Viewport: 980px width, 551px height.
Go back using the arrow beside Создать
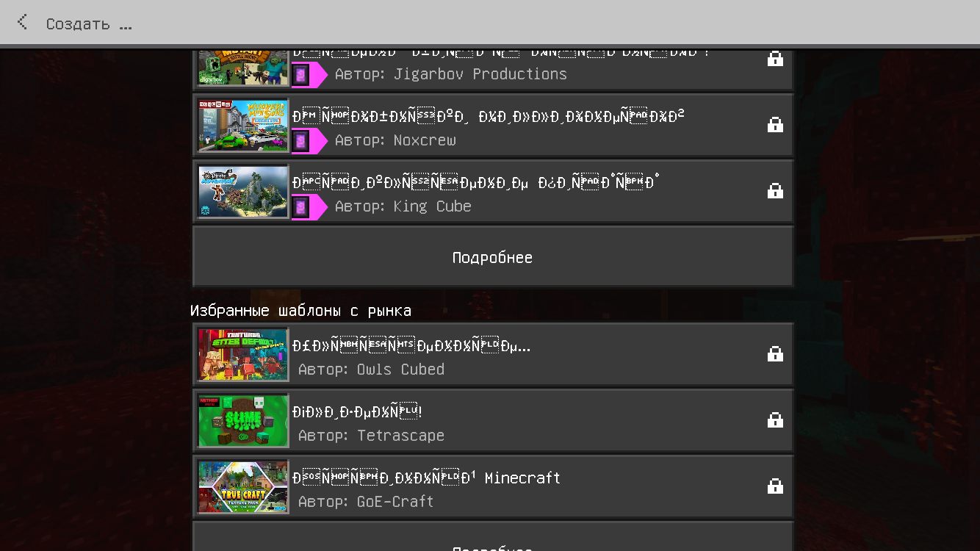pos(22,23)
